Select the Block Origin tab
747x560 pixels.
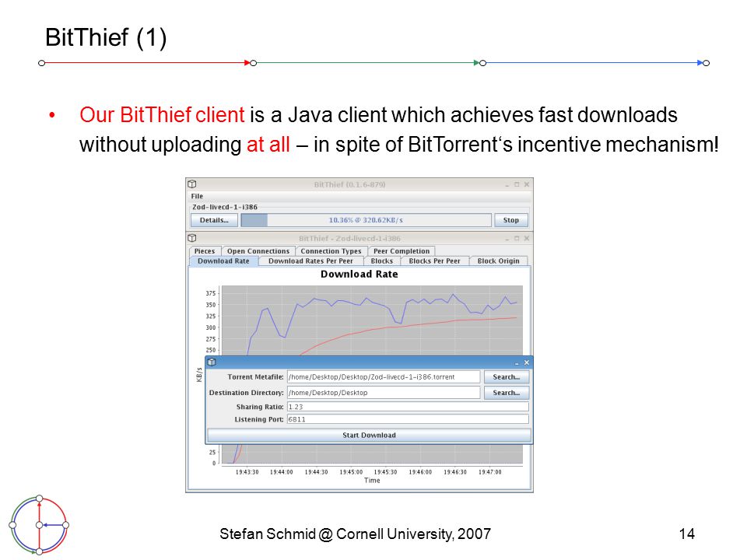pos(498,261)
